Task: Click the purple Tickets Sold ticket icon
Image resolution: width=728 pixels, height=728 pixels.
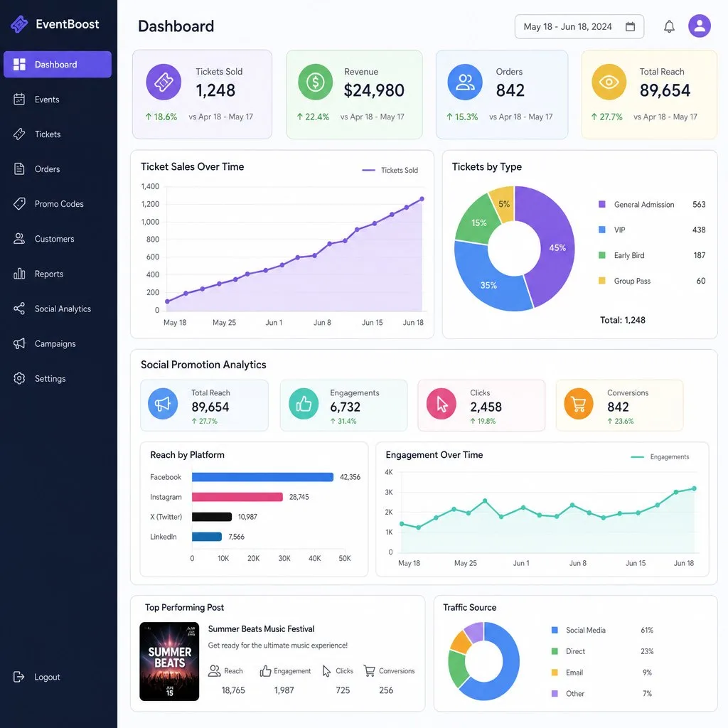Action: tap(164, 82)
